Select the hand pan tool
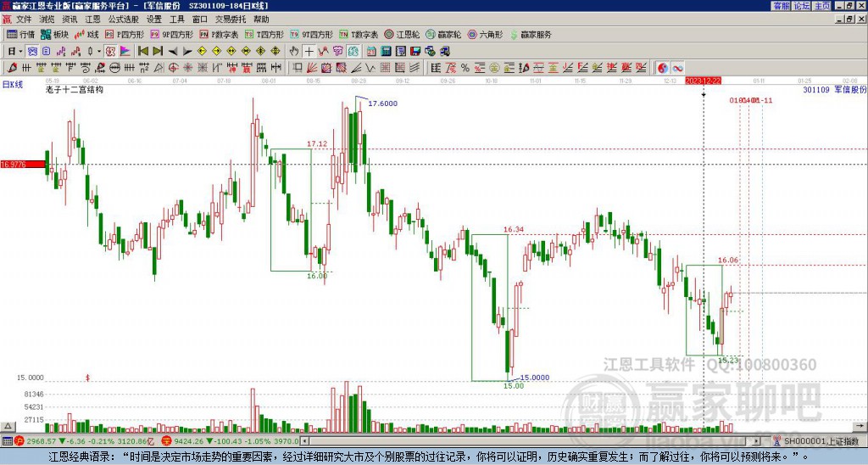Image resolution: width=868 pixels, height=465 pixels. coord(294,52)
